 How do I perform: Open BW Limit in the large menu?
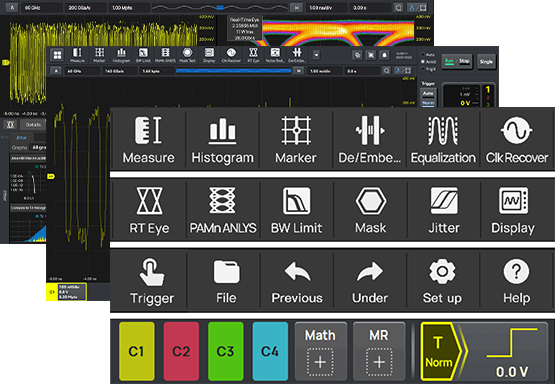pos(296,210)
